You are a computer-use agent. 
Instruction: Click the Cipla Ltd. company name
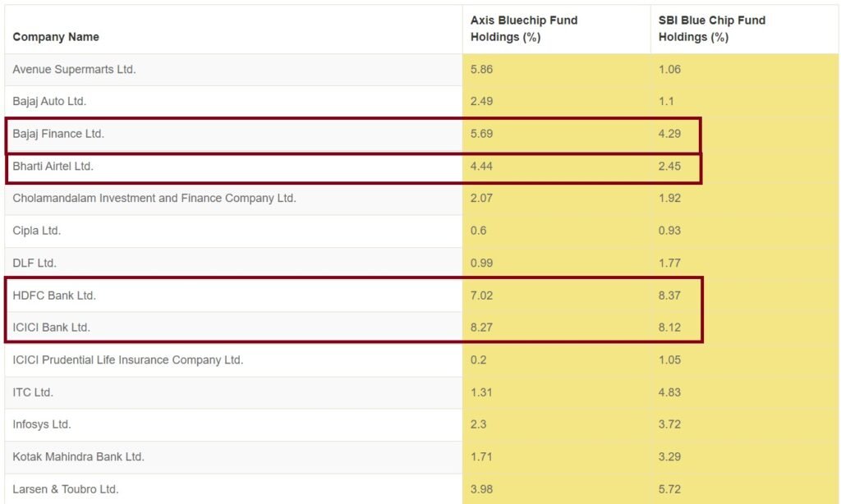[37, 231]
